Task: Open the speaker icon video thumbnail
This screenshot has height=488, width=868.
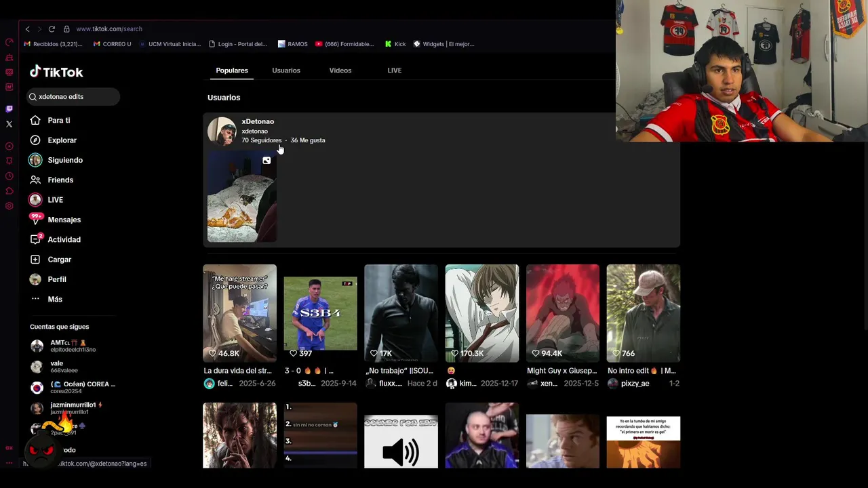Action: (401, 442)
